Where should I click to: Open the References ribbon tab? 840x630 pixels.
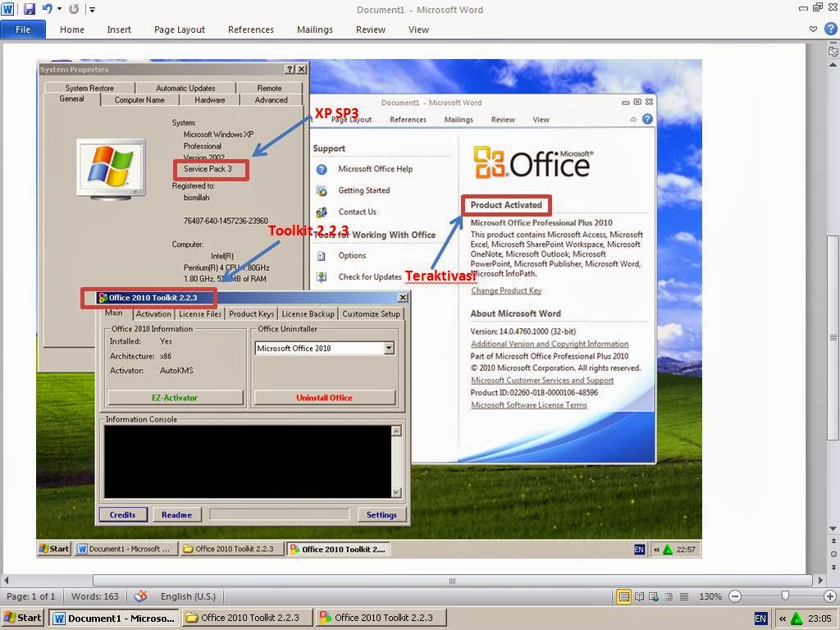pyautogui.click(x=250, y=29)
